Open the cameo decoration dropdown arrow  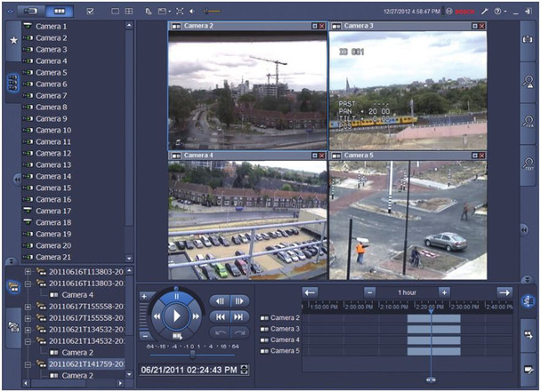(170, 12)
